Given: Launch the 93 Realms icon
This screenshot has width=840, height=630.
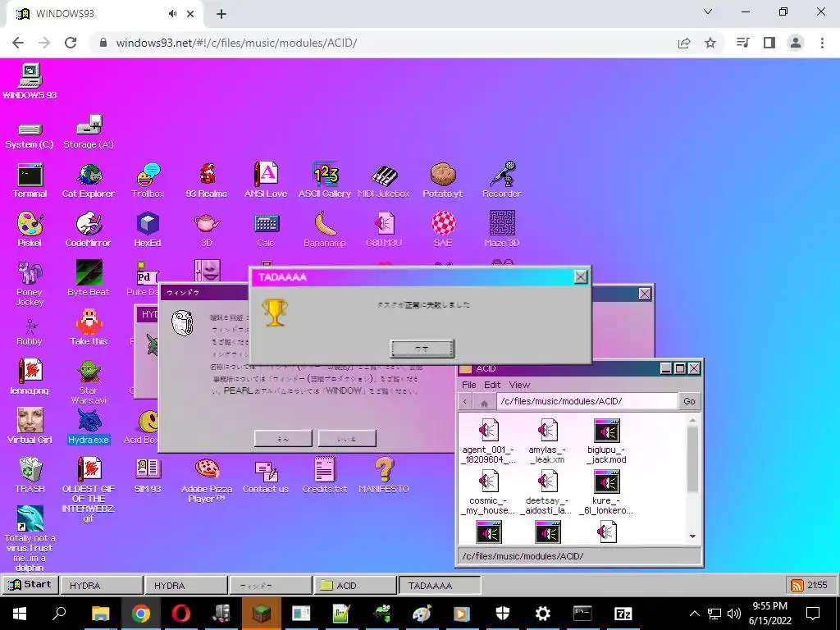Looking at the screenshot, I should pyautogui.click(x=207, y=175).
